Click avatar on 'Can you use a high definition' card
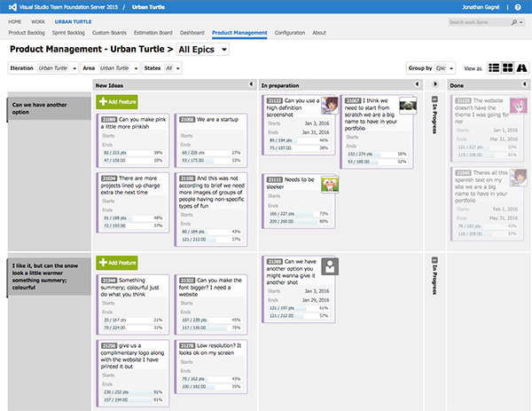The width and height of the screenshot is (532, 411). (x=330, y=106)
